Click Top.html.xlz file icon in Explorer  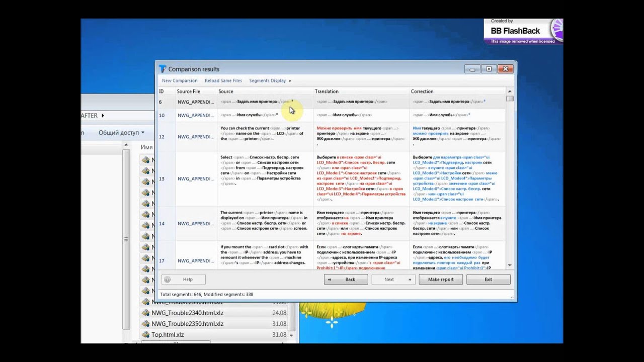(146, 335)
